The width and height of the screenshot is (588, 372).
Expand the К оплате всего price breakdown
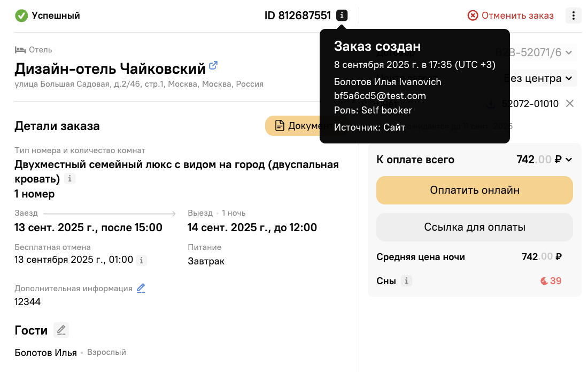[569, 160]
